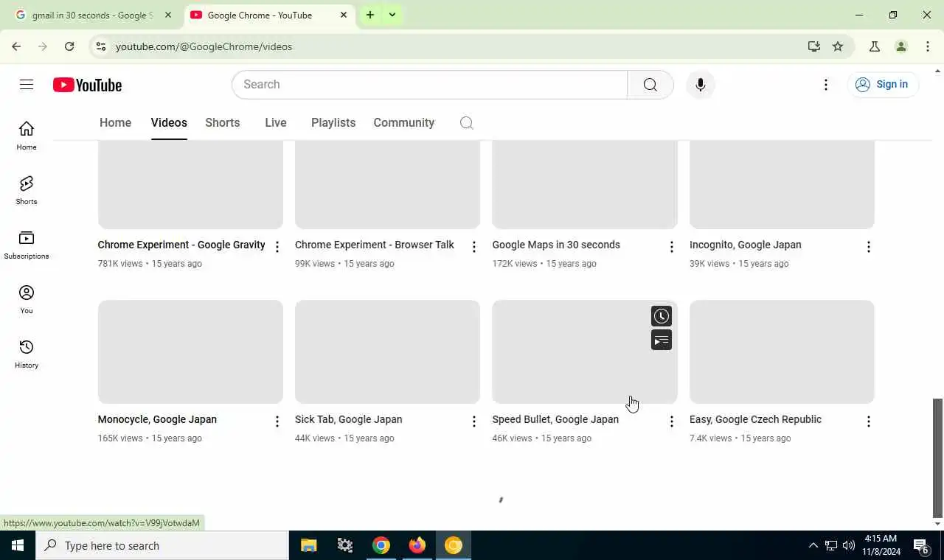Click the Monocycle, Google Japan thumbnail
The image size is (944, 560).
[190, 351]
